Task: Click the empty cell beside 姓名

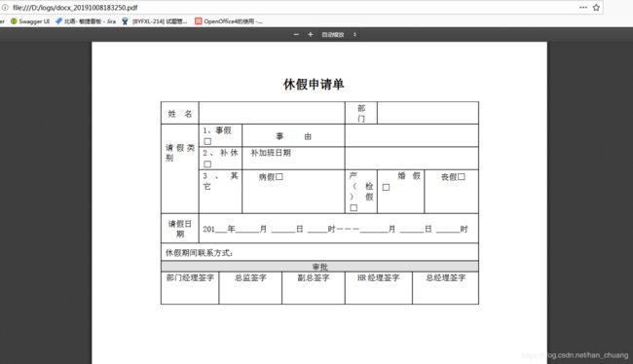Action: (x=272, y=114)
